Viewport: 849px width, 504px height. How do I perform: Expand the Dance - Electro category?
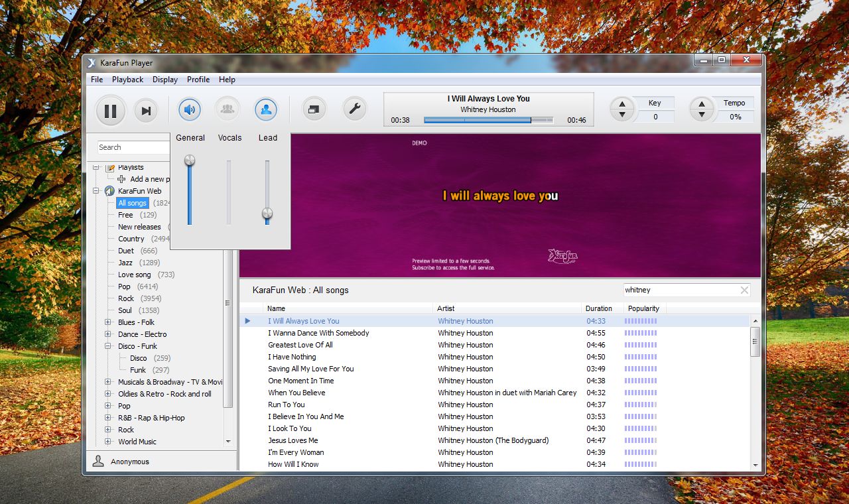[x=108, y=334]
